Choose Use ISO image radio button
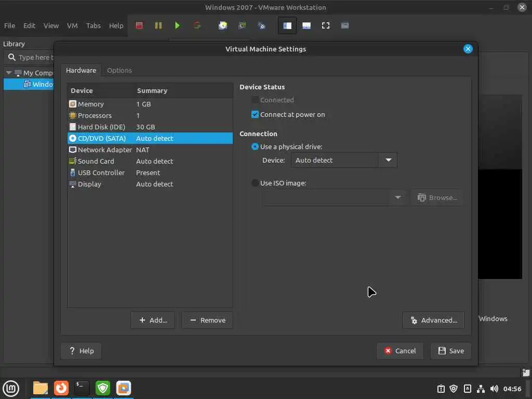 point(255,183)
